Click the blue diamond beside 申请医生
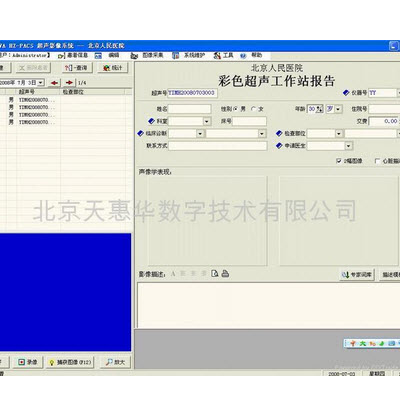The image size is (400, 400). click(x=279, y=146)
